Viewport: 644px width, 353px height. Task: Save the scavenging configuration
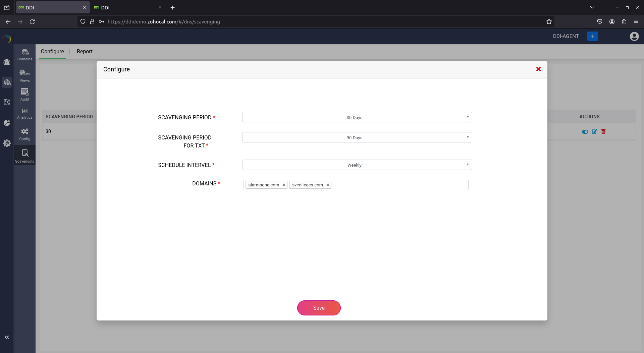coord(319,308)
